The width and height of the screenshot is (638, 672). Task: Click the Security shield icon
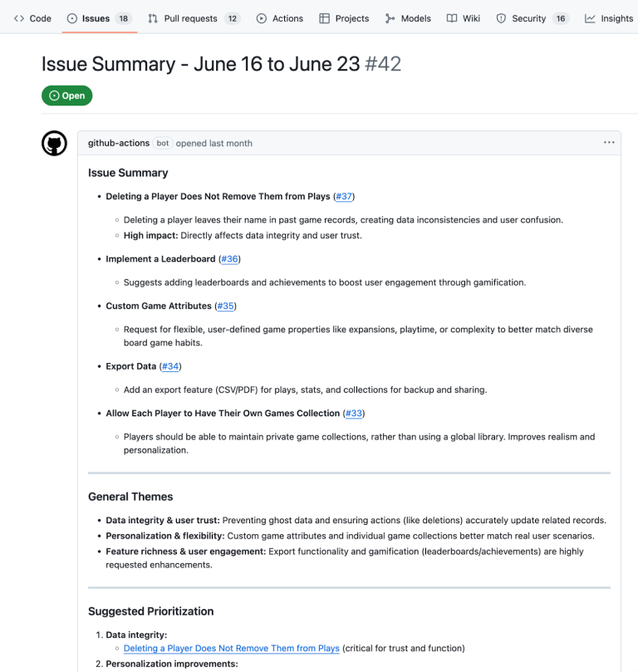click(500, 17)
